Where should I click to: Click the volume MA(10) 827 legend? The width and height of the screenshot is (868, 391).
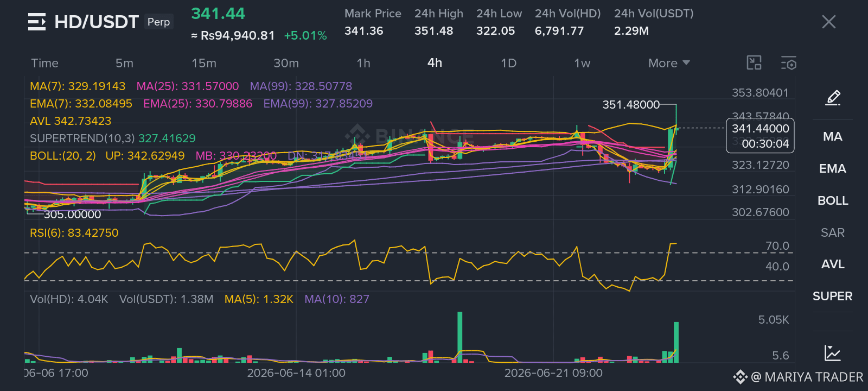coord(337,299)
